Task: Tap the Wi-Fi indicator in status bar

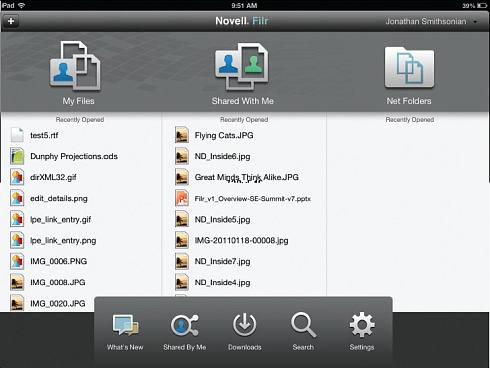Action: pyautogui.click(x=21, y=5)
